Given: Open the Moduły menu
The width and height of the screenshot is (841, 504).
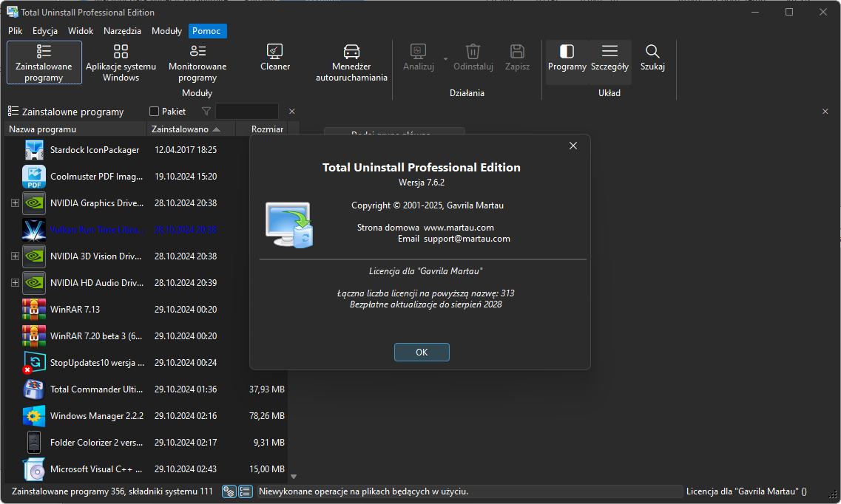Looking at the screenshot, I should tap(167, 31).
